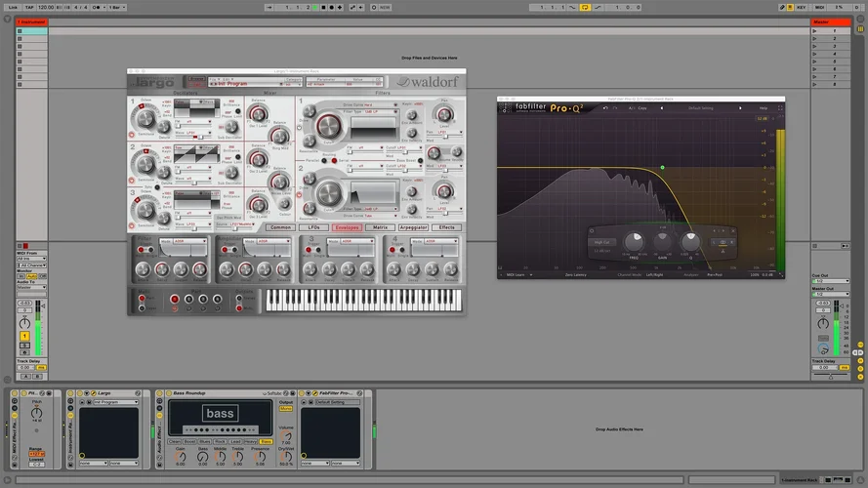Viewport: 868px width, 488px height.
Task: Click the Record button in transport
Action: (332, 7)
